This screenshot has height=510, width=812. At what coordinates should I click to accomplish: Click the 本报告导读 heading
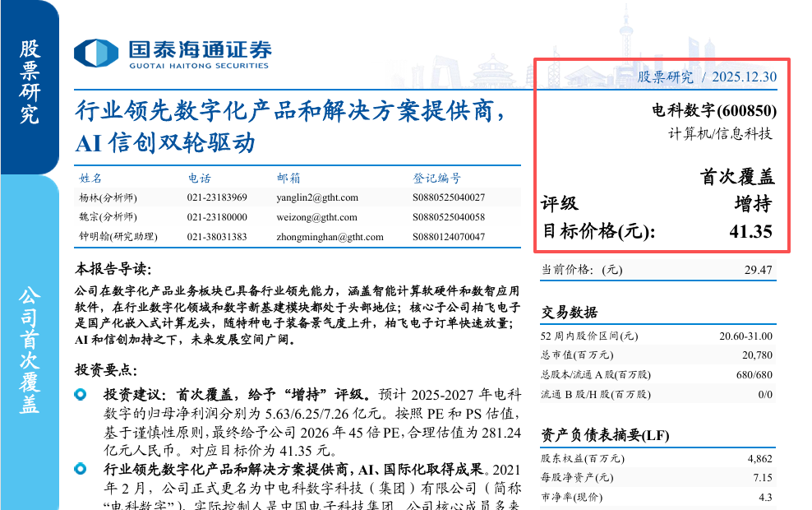click(x=113, y=269)
